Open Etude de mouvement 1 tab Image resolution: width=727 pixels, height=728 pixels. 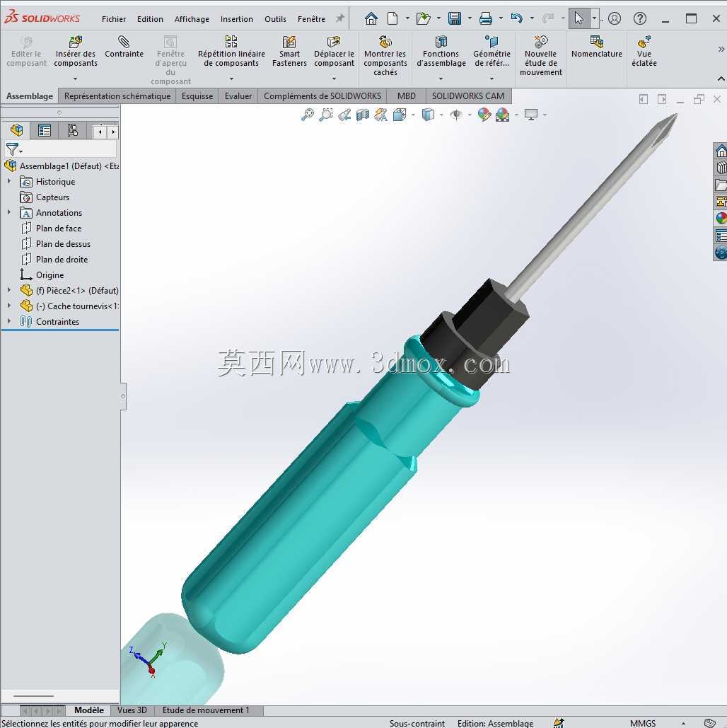tap(206, 710)
